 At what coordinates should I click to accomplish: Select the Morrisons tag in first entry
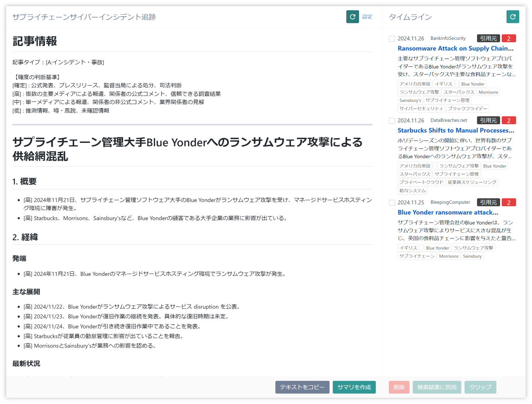[489, 92]
